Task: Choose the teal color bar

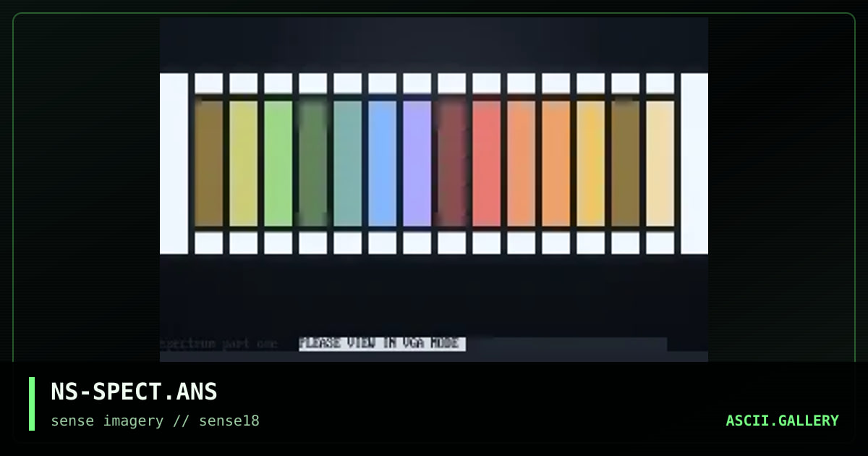Action: click(347, 164)
